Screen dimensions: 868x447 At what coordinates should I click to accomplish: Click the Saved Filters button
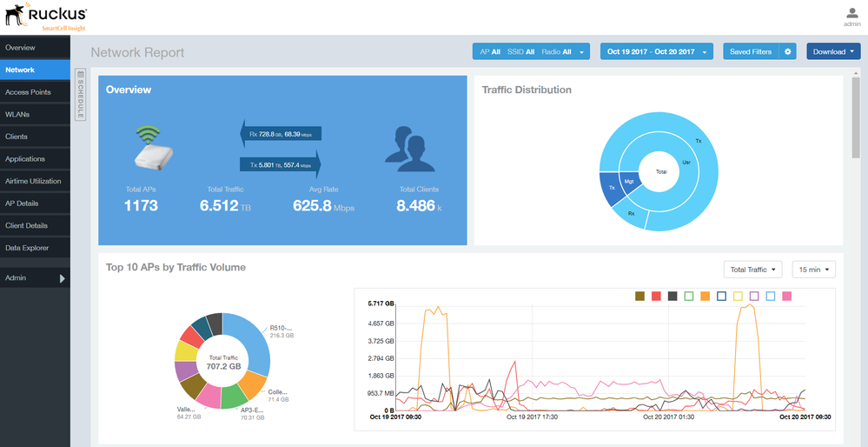click(x=750, y=52)
